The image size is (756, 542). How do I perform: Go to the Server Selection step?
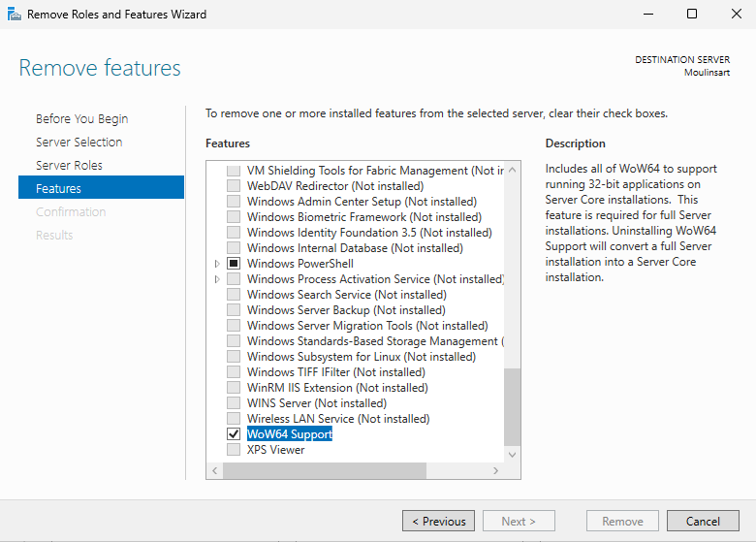coord(79,142)
